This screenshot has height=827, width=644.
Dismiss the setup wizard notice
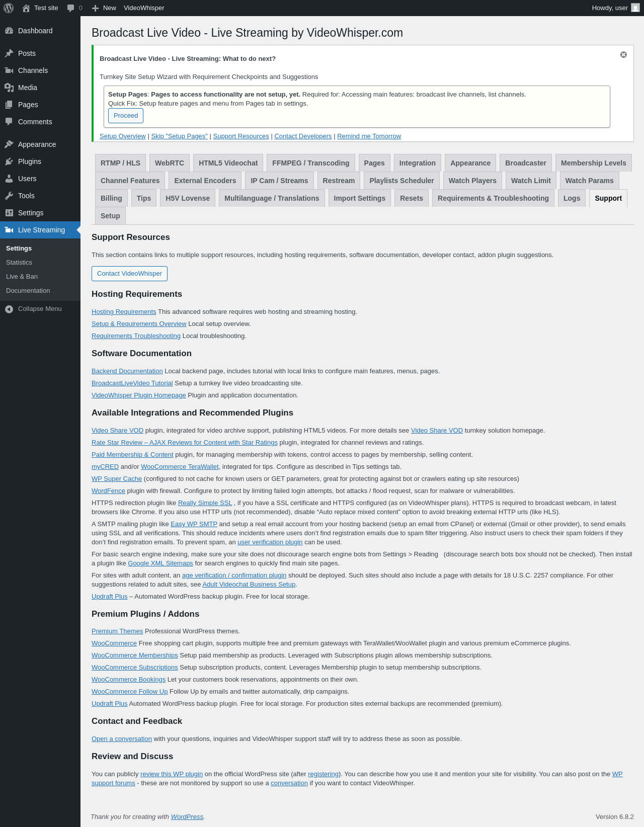click(x=623, y=55)
